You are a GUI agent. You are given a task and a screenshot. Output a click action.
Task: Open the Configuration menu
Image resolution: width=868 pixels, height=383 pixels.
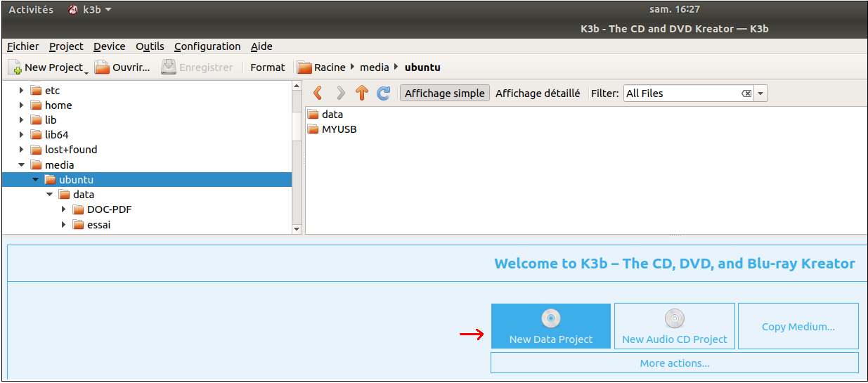point(207,46)
